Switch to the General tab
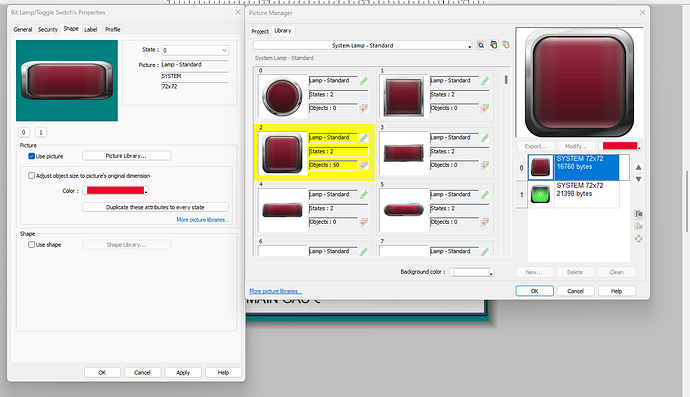Screen dimensions: 690x397 (23, 29)
